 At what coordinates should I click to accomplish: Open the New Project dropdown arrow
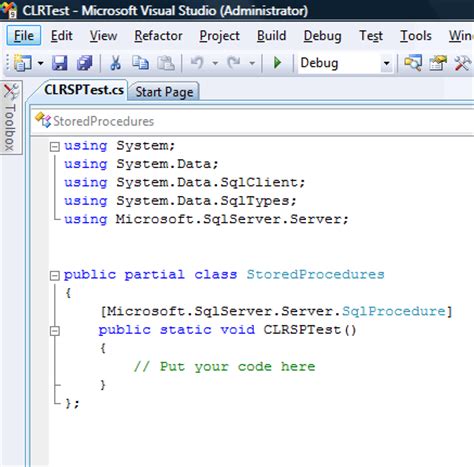pyautogui.click(x=40, y=63)
